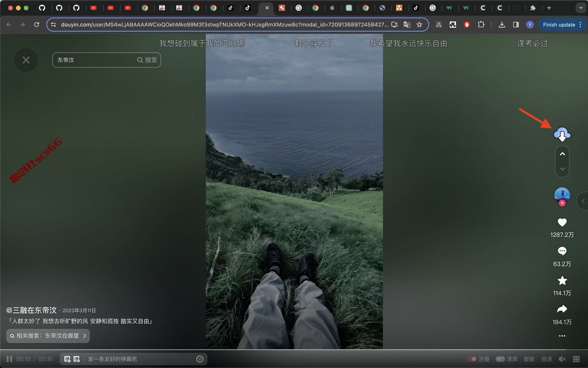Toggle danmaku display icon

pyautogui.click(x=68, y=359)
